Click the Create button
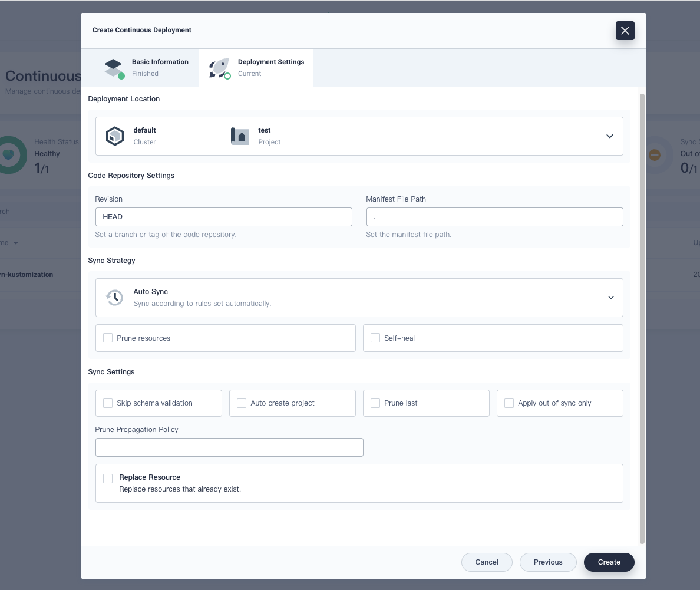 coord(609,562)
